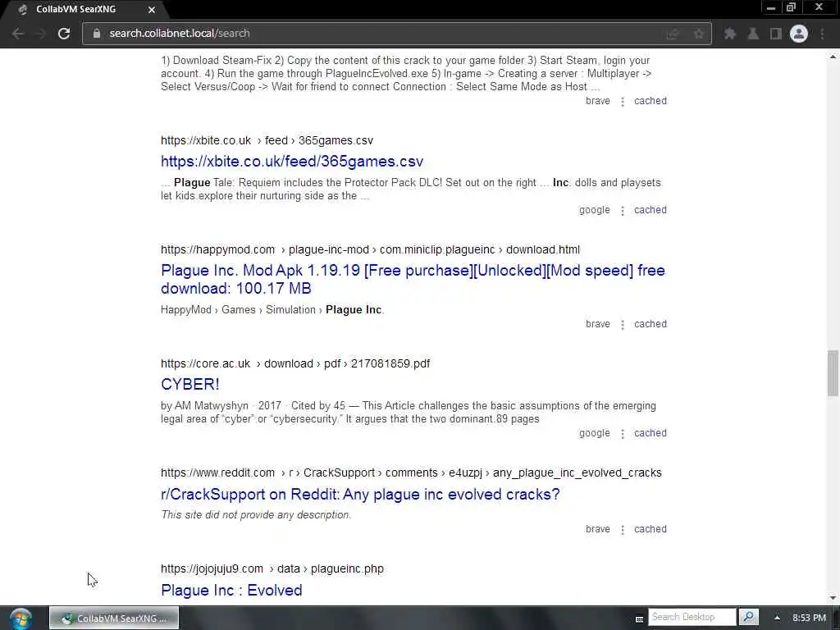Click google engine label under CYBER! result
Screen dimensions: 840x630
(594, 433)
